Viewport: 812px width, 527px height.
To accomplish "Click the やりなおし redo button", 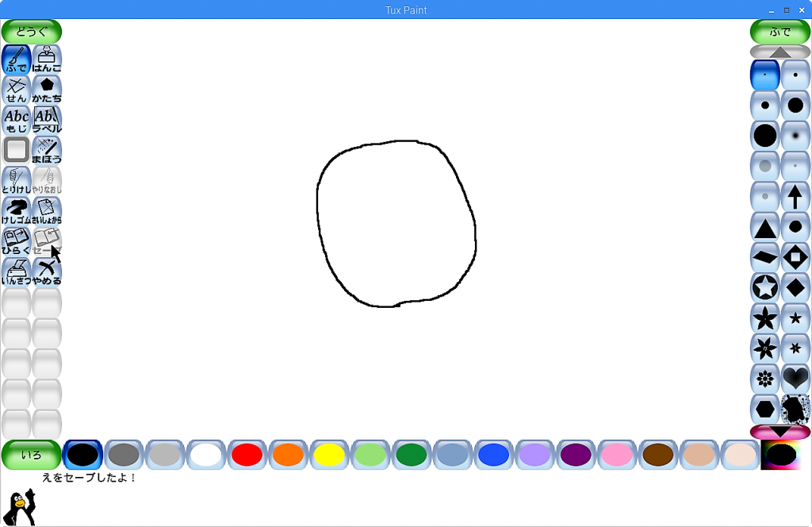I will point(47,181).
